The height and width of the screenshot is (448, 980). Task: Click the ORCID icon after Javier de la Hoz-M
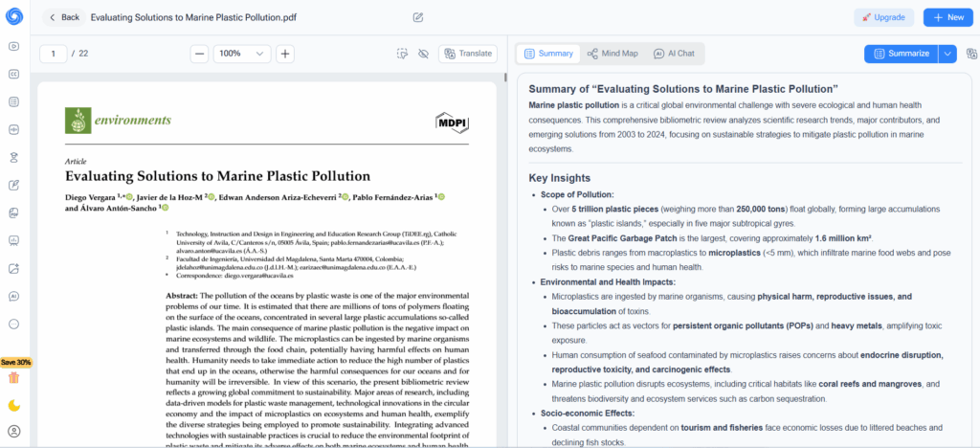pos(212,197)
